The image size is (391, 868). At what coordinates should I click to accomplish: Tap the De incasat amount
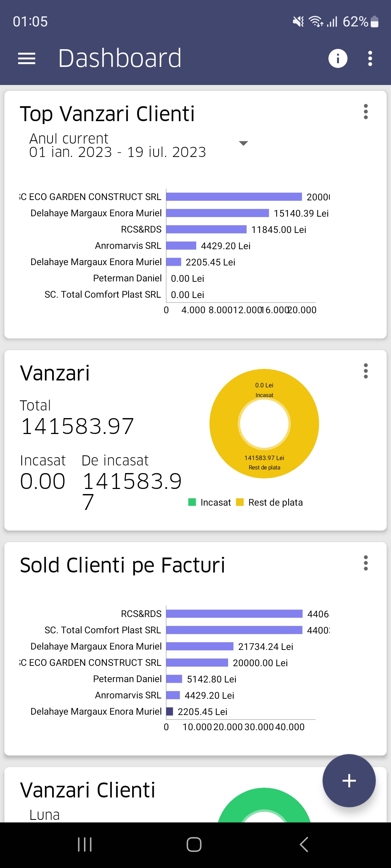[132, 491]
